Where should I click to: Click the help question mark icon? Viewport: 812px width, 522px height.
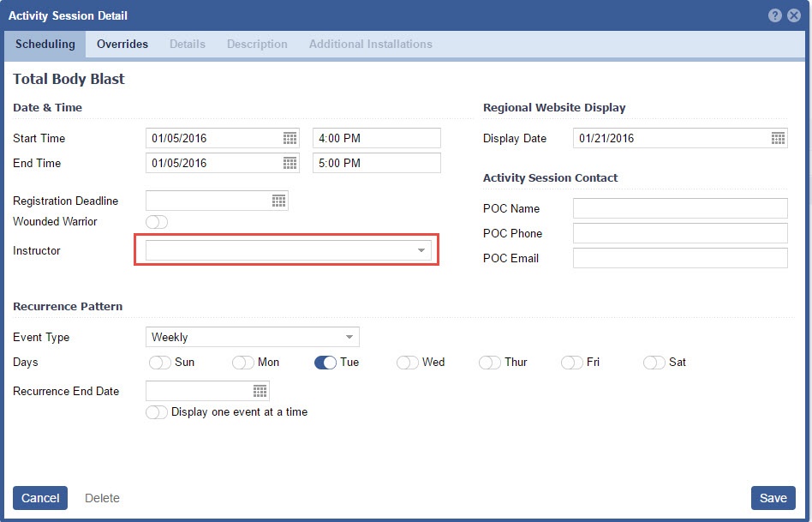pyautogui.click(x=775, y=15)
